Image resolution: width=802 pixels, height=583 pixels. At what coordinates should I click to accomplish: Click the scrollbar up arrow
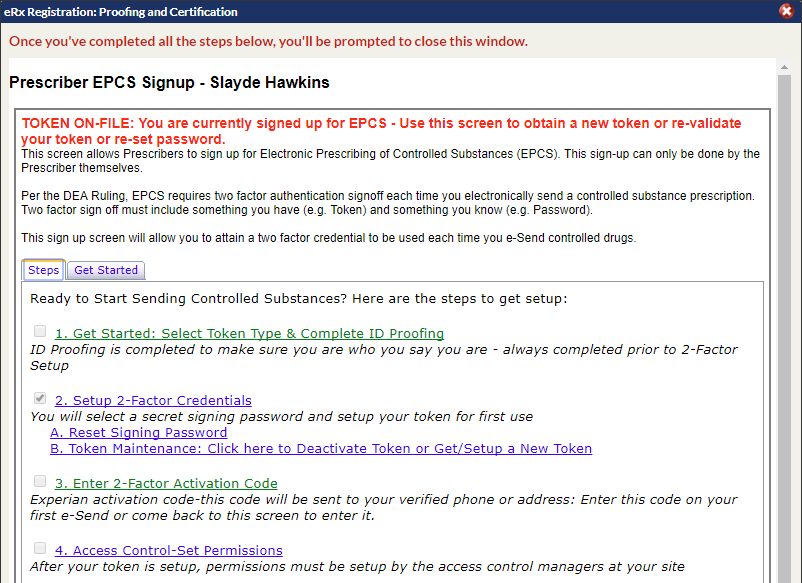(784, 68)
